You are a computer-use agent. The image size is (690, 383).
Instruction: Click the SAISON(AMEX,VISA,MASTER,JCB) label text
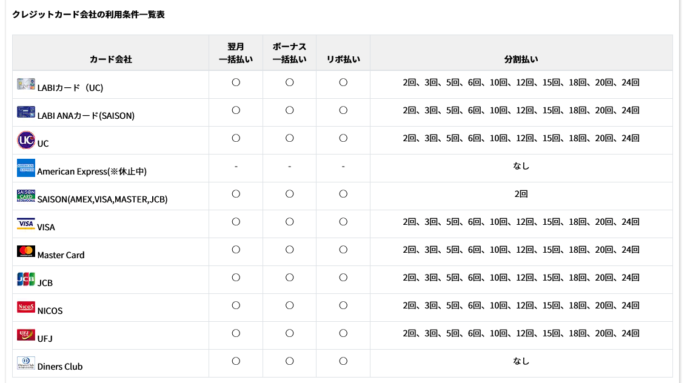103,199
